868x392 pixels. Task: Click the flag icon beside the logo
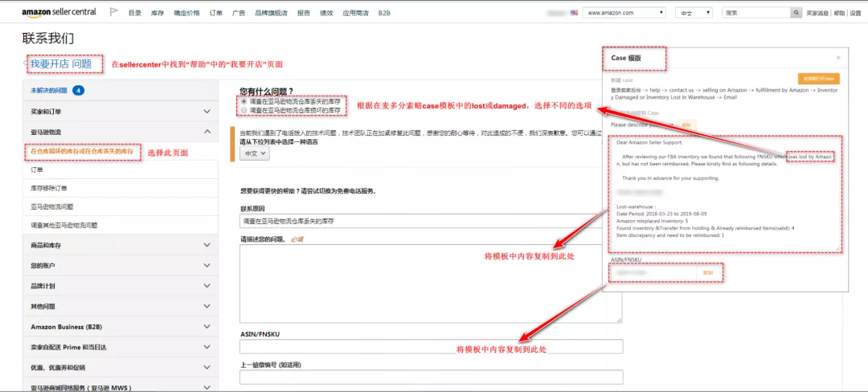click(113, 12)
